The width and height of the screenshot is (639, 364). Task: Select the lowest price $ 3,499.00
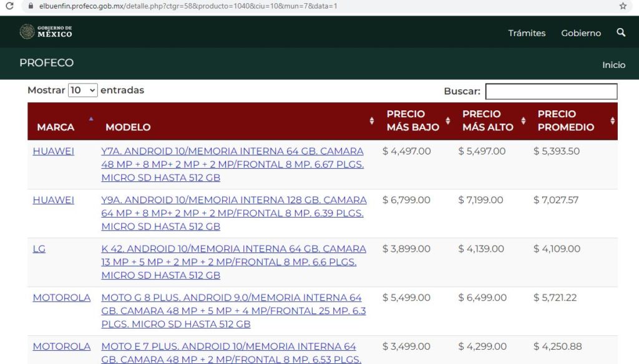[x=406, y=347]
